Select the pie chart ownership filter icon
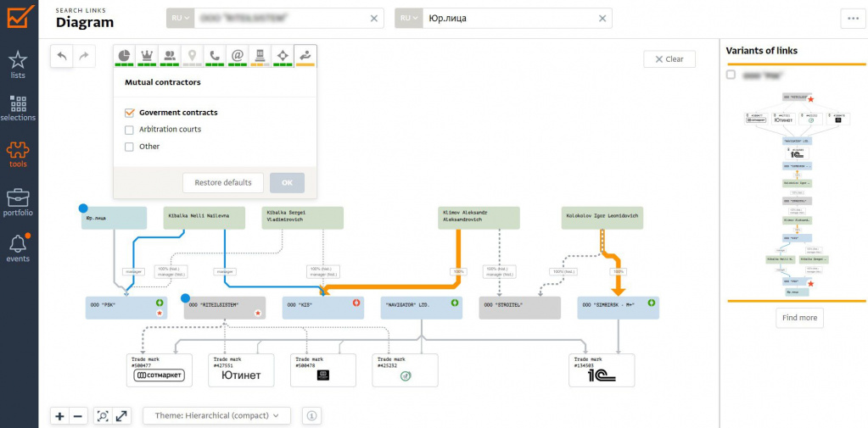 tap(125, 55)
